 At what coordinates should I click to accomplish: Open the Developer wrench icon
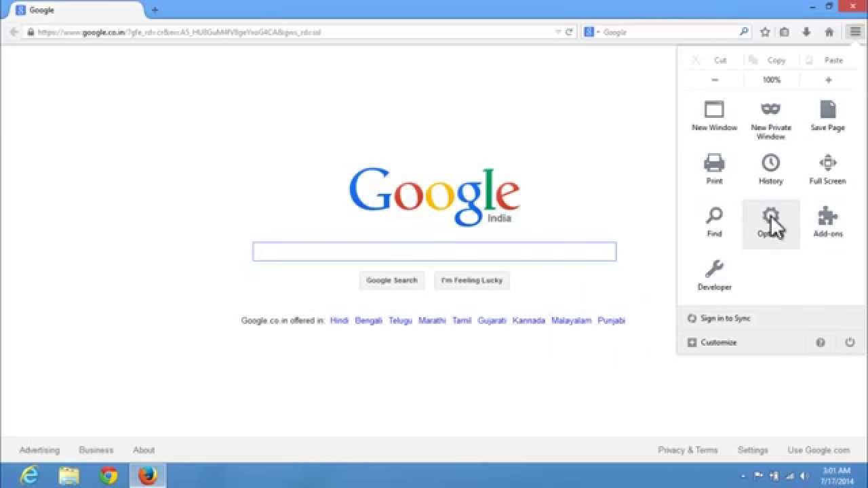pyautogui.click(x=714, y=269)
